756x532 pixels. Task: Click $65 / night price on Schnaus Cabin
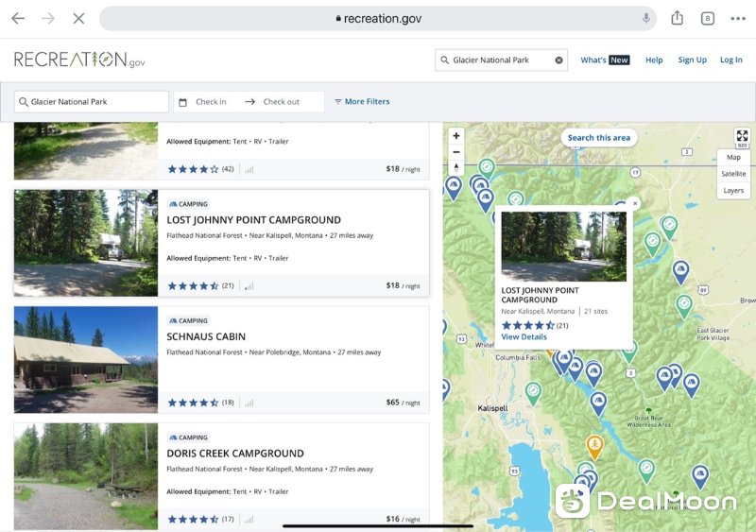pyautogui.click(x=404, y=403)
